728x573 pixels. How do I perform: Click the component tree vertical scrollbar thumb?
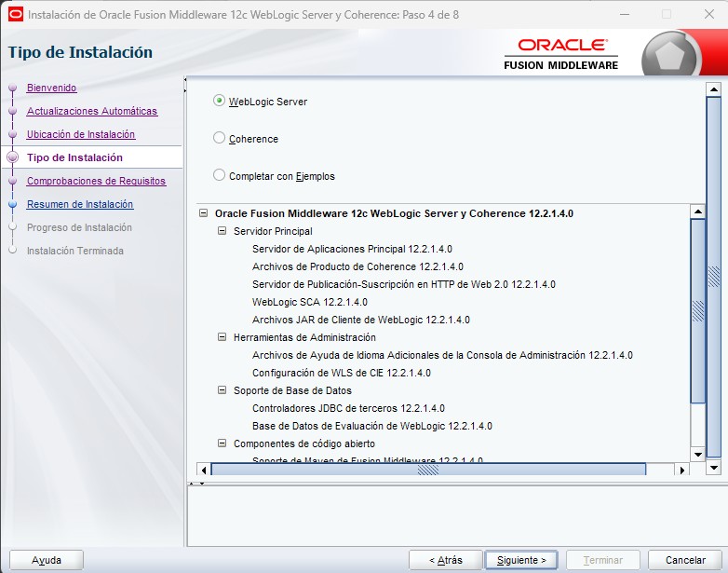(698, 311)
